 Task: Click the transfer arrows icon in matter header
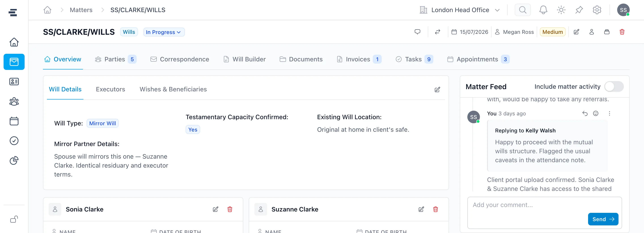pyautogui.click(x=438, y=32)
